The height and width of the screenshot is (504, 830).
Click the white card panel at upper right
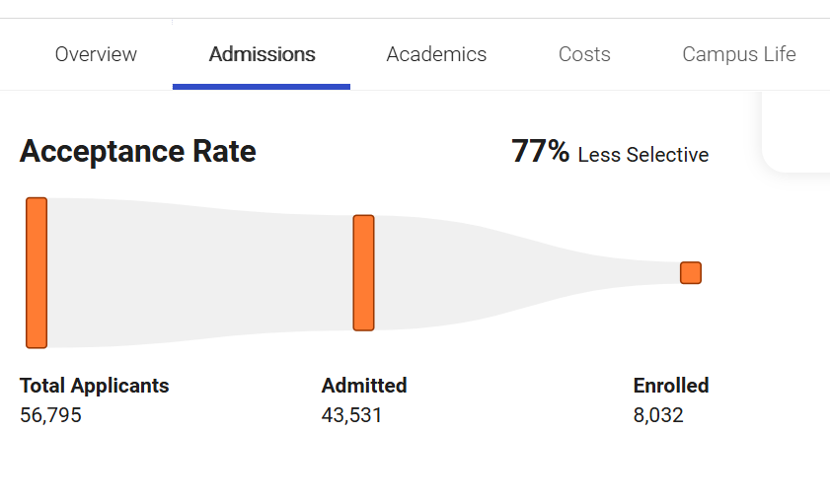pos(797,133)
